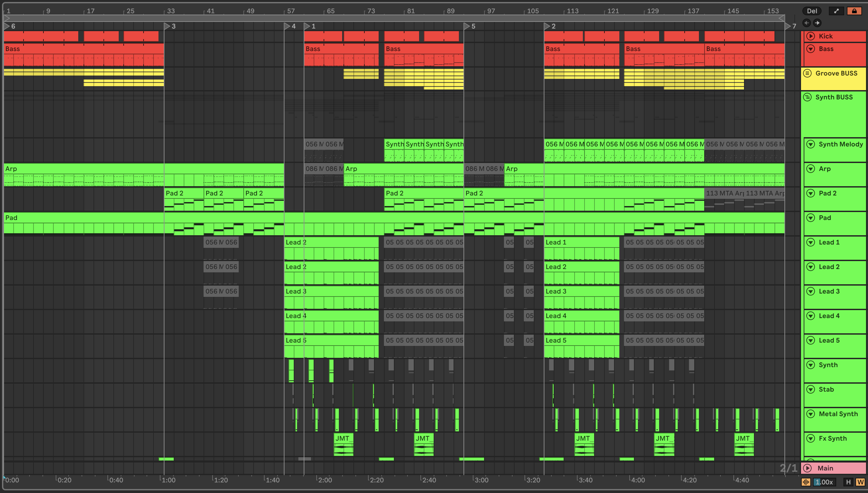Select the Fx Synth track name
The width and height of the screenshot is (868, 493).
coord(833,438)
